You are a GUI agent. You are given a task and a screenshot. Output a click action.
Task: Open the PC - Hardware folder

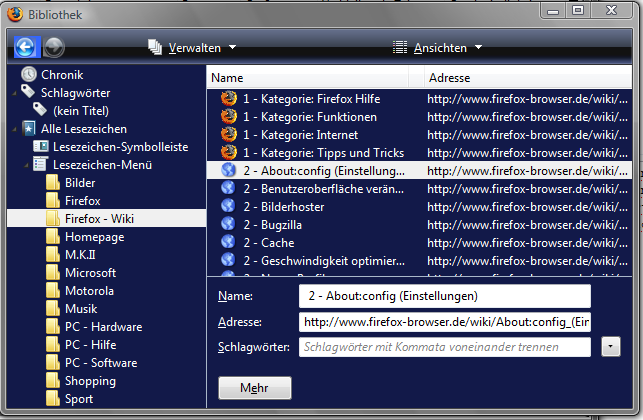104,327
